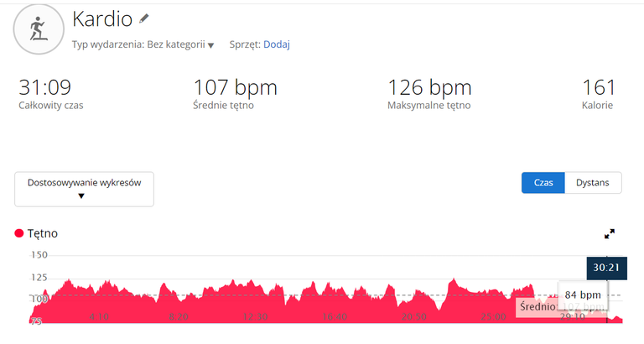The height and width of the screenshot is (344, 644).
Task: Click the 161 Kalorie value
Action: click(x=599, y=87)
